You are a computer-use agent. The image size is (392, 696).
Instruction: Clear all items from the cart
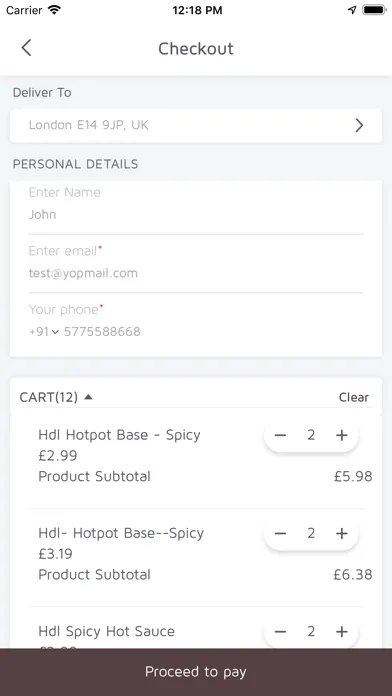click(353, 397)
